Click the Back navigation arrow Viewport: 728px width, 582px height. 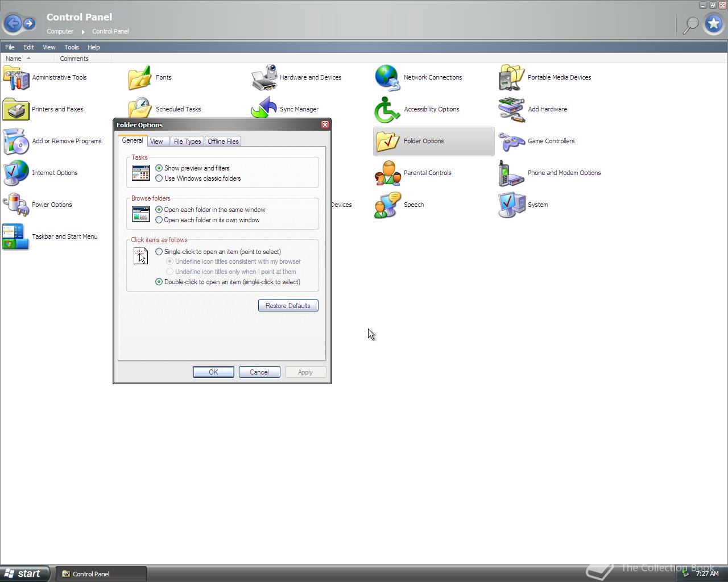(13, 23)
